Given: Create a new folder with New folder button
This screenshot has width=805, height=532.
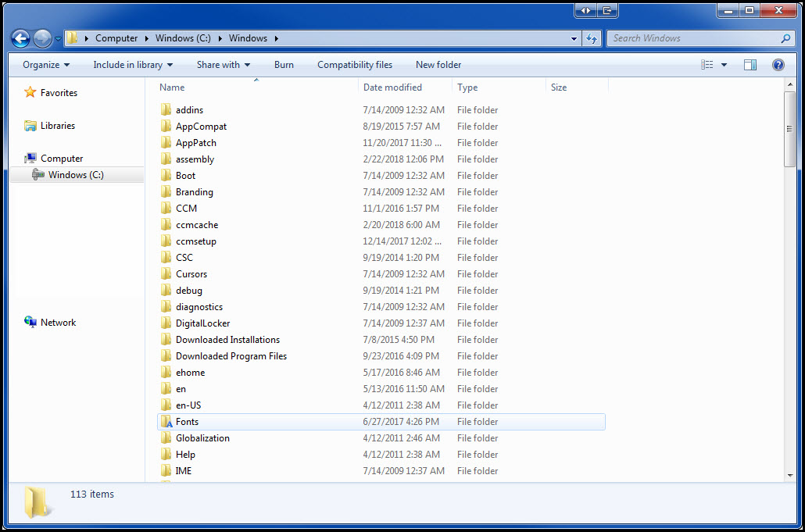Looking at the screenshot, I should click(x=438, y=65).
